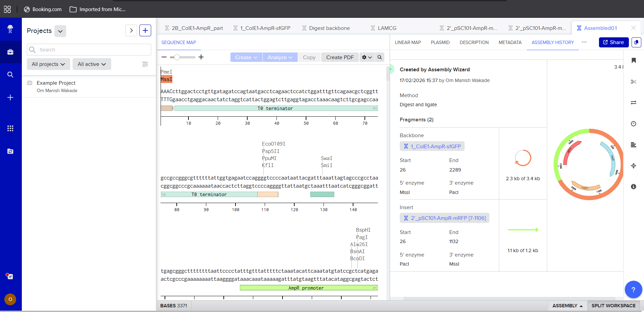
Task: Click the apps grid icon in sidebar
Action: coord(10,128)
